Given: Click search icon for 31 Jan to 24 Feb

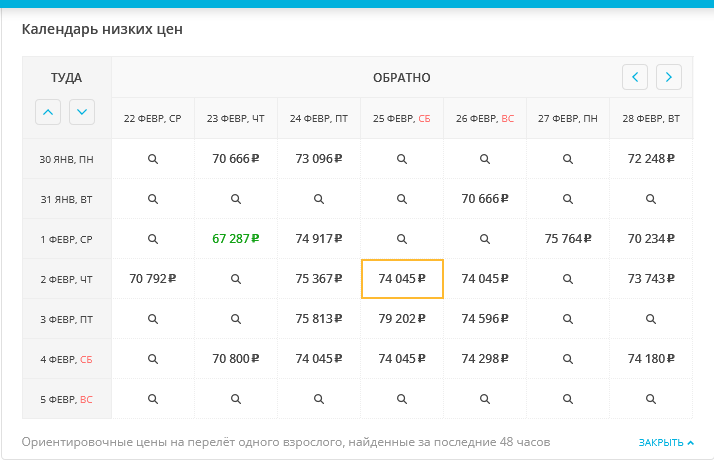Looking at the screenshot, I should 319,199.
